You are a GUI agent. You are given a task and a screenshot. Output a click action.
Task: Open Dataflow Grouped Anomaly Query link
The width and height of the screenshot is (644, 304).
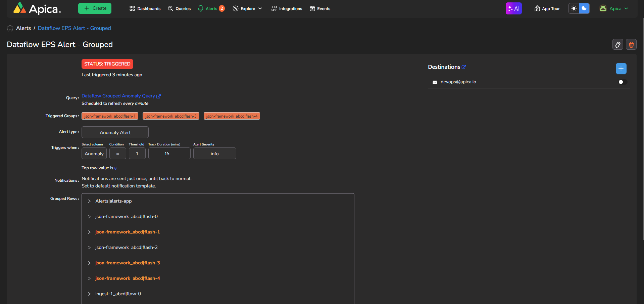118,96
